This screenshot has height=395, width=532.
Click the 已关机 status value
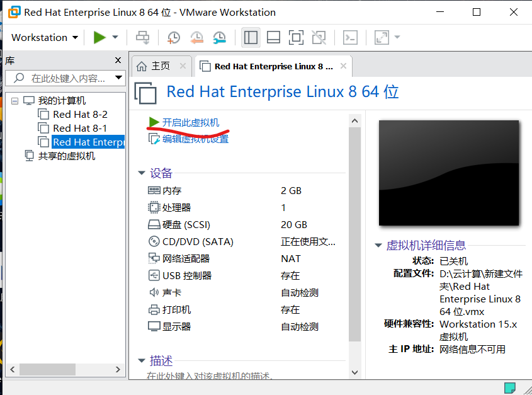(454, 261)
